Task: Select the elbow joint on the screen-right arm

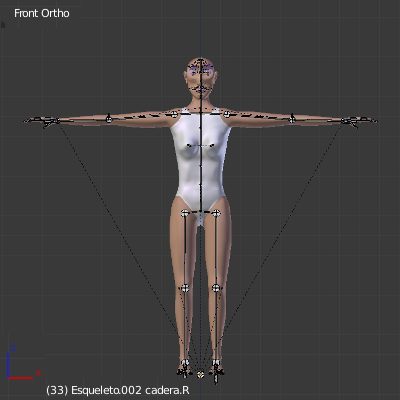Action: click(x=292, y=119)
